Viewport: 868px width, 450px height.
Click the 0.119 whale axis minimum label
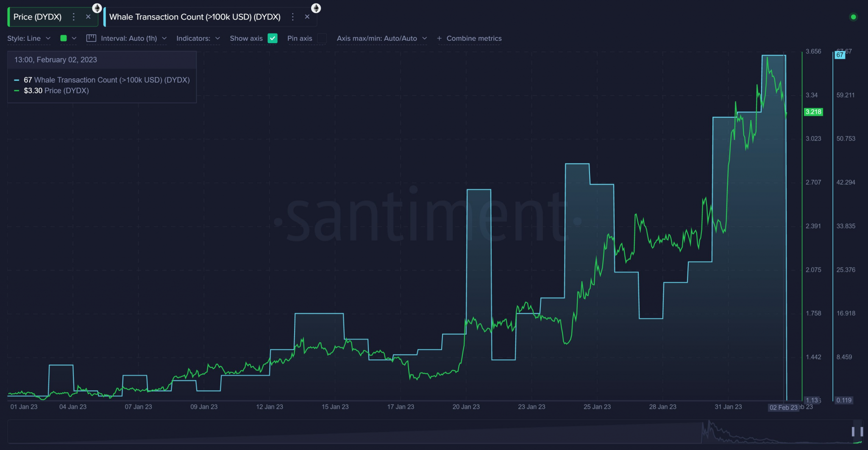tap(844, 400)
